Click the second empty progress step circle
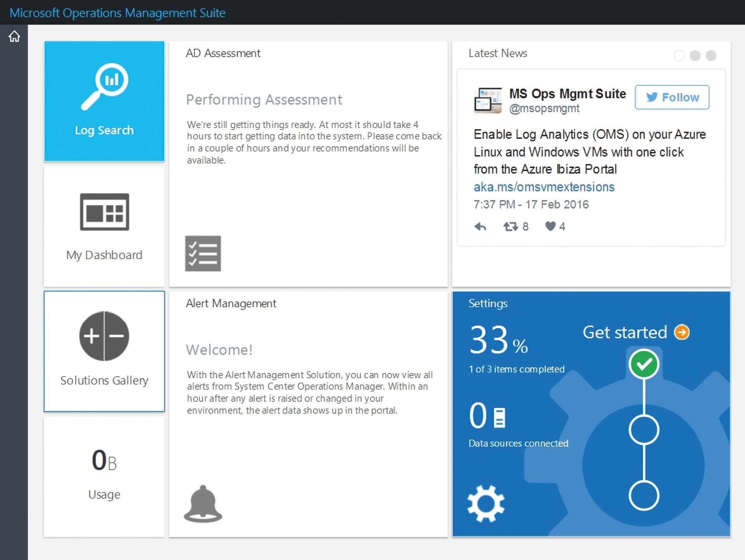Viewport: 745px width, 560px height. click(644, 430)
